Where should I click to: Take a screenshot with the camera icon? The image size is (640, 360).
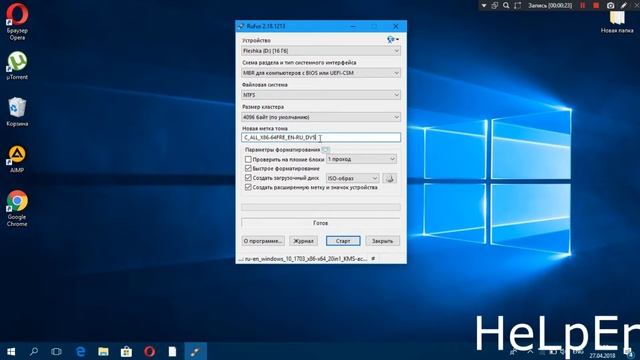pyautogui.click(x=610, y=5)
